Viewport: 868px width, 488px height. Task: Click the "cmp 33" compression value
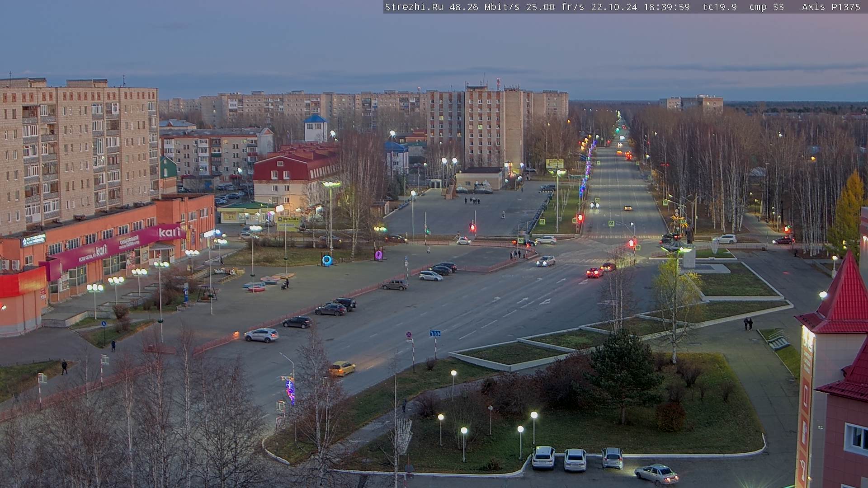(766, 7)
